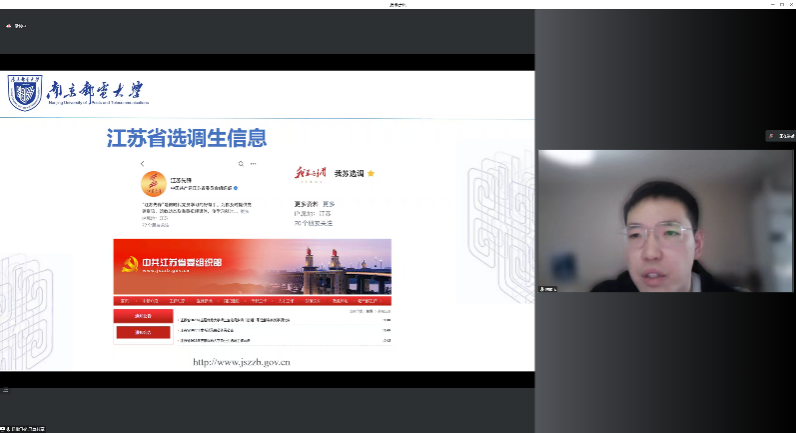
Task: Click the www.jszzb.gov.cn URL text
Action: click(241, 362)
